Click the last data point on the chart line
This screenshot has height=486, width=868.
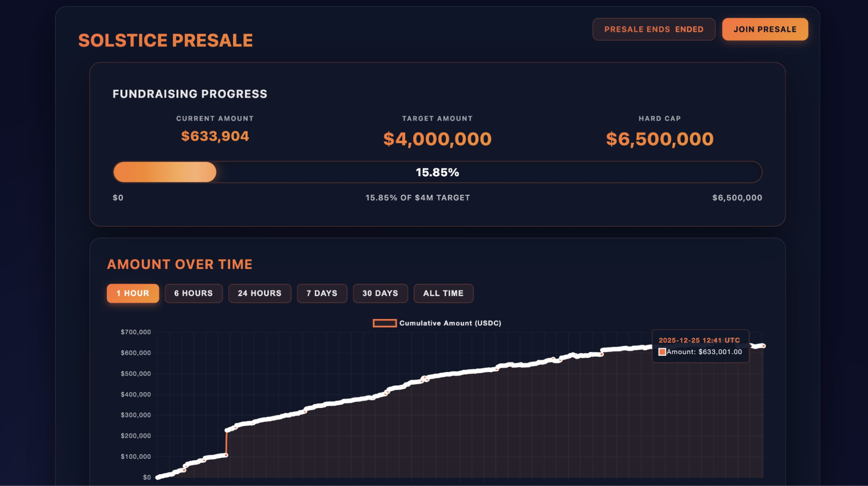tap(763, 346)
